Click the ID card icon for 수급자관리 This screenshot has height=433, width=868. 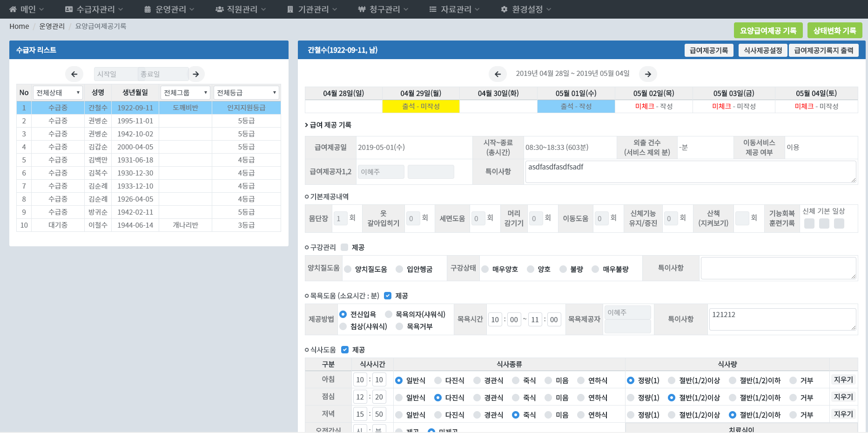point(69,9)
